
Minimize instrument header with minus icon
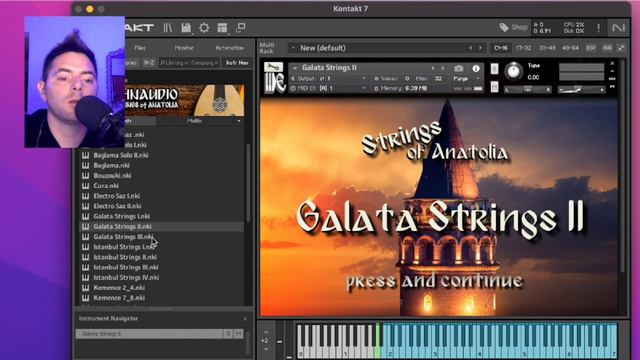612,71
